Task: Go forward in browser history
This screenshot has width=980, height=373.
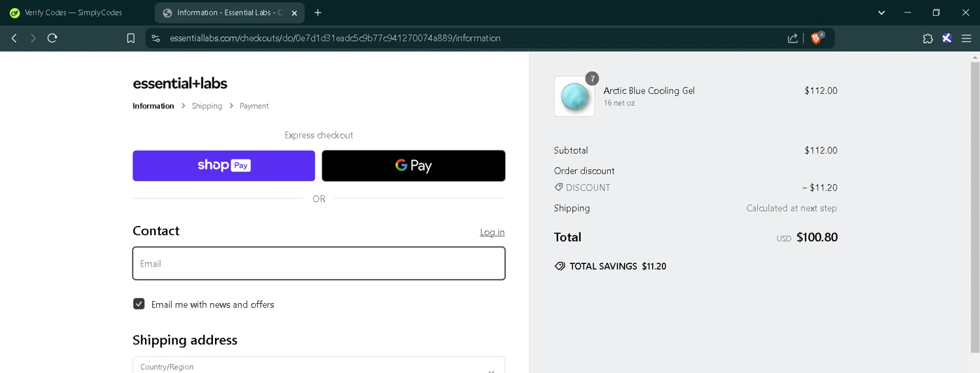Action: point(33,39)
